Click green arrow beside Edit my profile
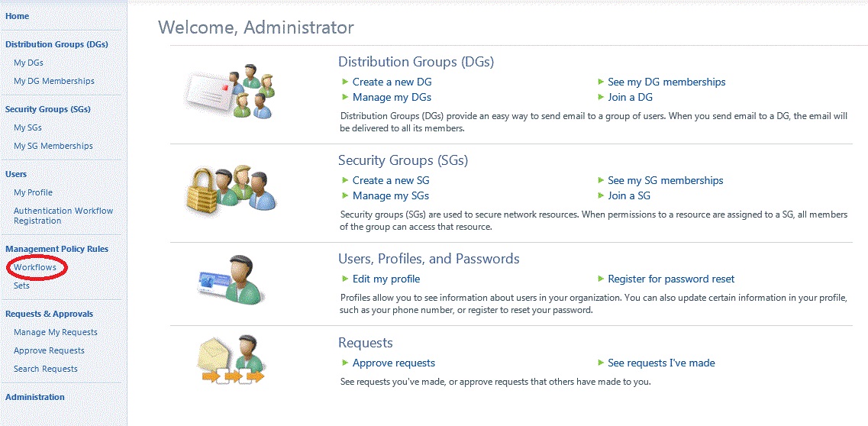This screenshot has height=426, width=868. point(345,279)
